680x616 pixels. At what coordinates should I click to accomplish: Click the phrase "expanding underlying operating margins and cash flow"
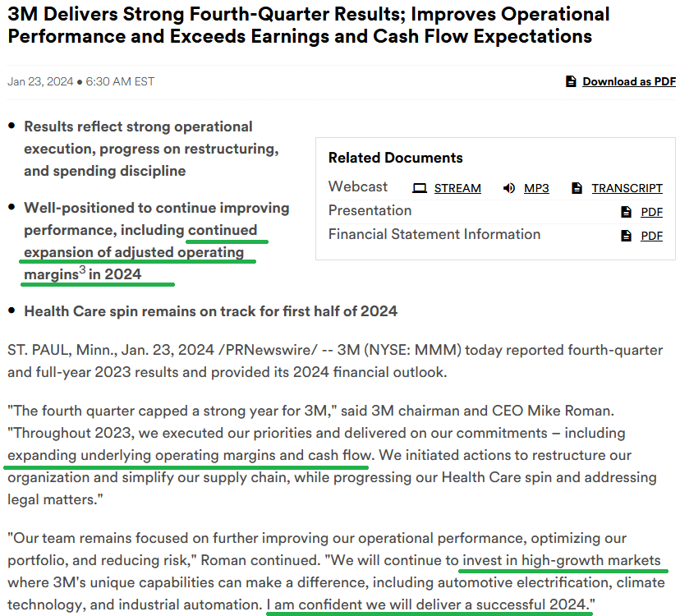[x=191, y=455]
